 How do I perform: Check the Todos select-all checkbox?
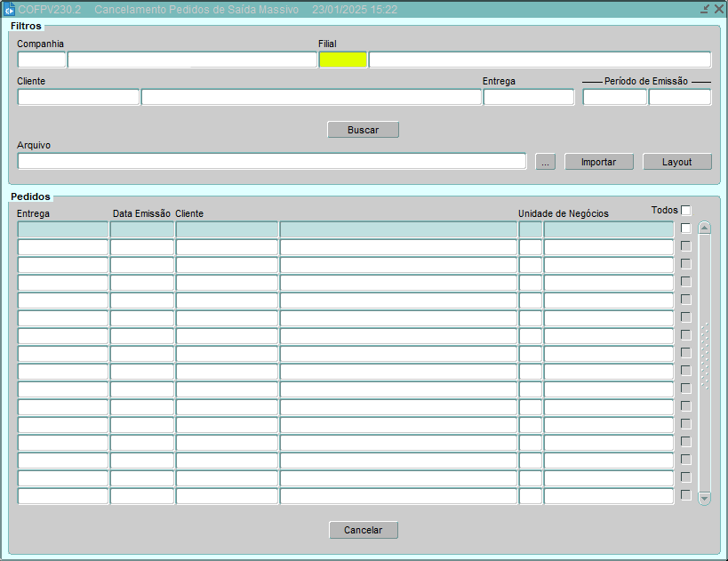[x=685, y=211]
